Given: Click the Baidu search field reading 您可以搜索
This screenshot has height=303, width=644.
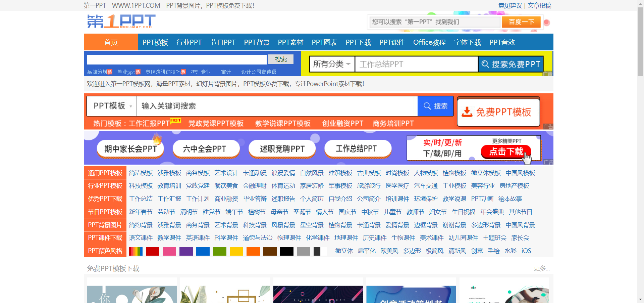Looking at the screenshot, I should point(435,22).
